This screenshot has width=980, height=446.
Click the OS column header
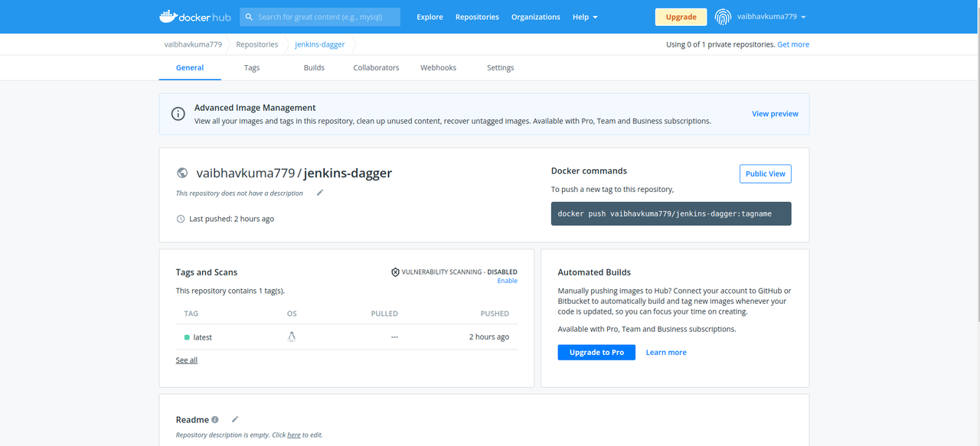click(292, 314)
